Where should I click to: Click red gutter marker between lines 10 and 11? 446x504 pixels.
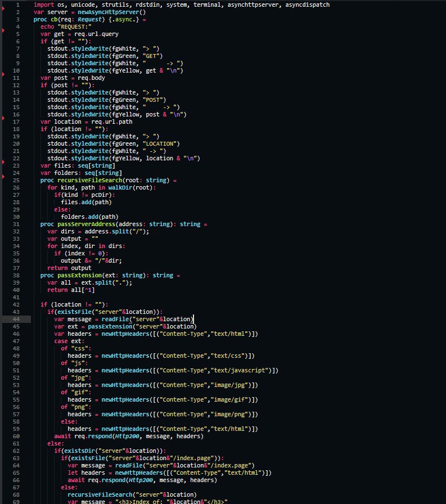coord(3,74)
